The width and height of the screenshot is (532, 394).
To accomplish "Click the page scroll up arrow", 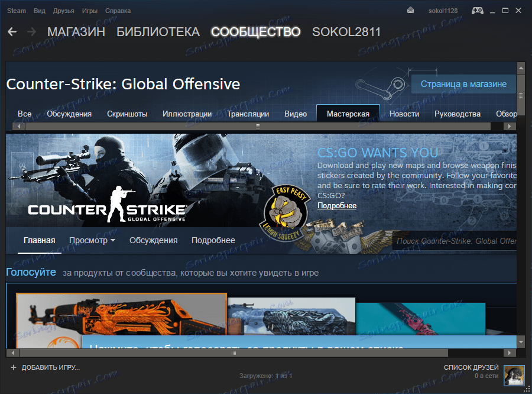I will coord(521,68).
